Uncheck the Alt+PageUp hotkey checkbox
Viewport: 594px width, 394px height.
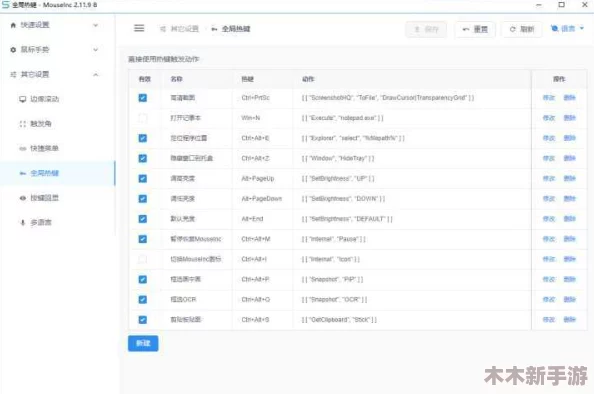pyautogui.click(x=142, y=178)
